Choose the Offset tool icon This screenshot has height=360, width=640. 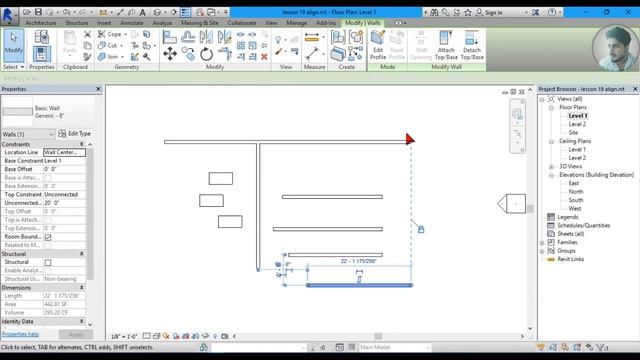point(188,37)
